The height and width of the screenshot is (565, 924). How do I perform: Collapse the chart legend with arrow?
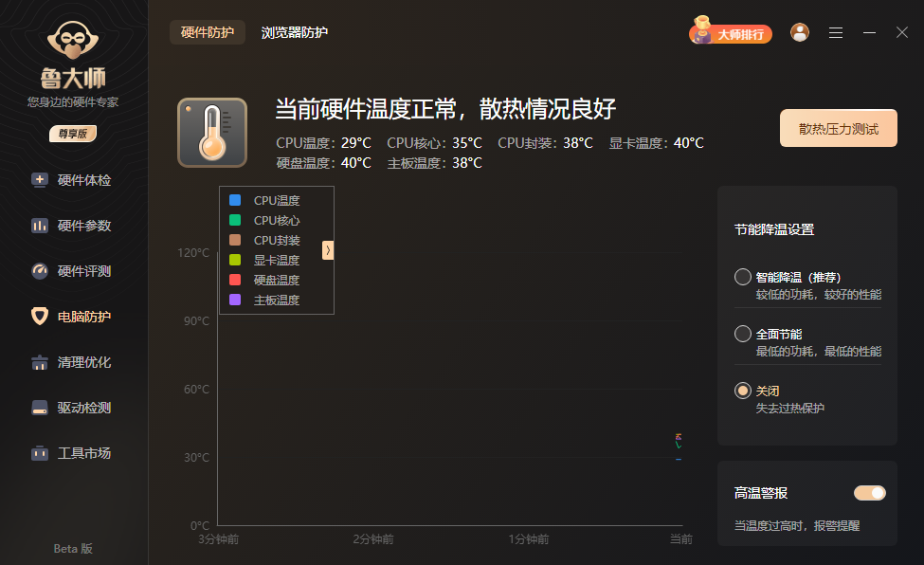pyautogui.click(x=328, y=250)
